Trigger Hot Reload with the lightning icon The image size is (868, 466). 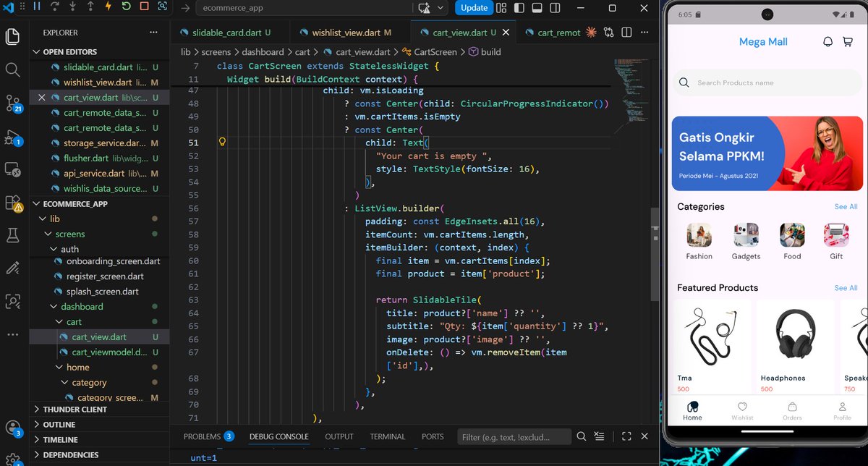tap(108, 7)
